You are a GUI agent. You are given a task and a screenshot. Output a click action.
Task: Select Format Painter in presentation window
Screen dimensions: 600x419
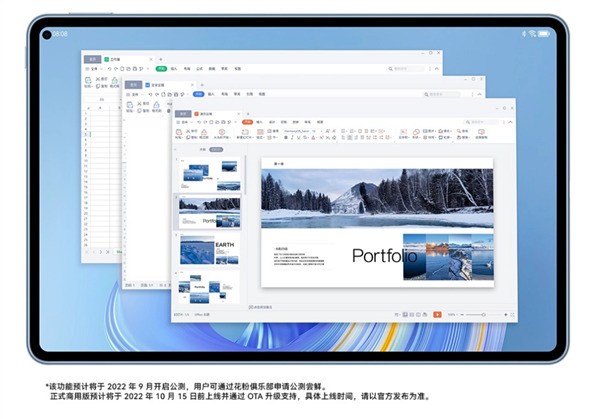(204, 134)
